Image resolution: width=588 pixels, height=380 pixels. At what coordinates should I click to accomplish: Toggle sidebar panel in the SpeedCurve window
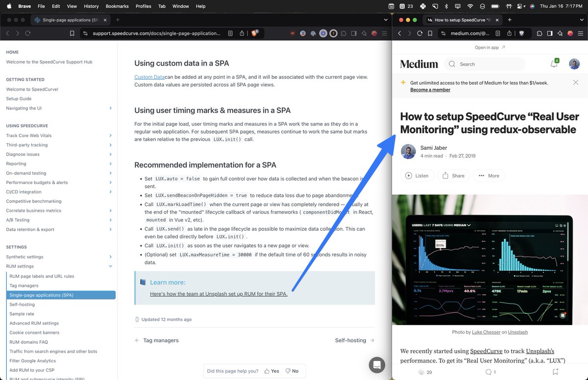pos(353,33)
